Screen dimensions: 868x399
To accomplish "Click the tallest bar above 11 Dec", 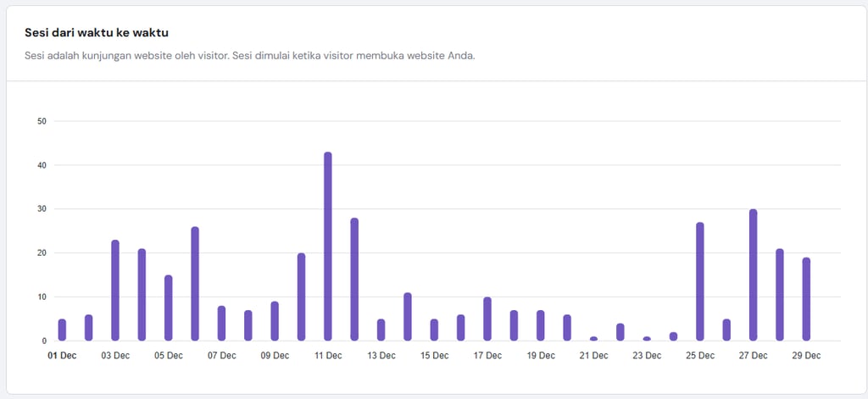I will (328, 247).
